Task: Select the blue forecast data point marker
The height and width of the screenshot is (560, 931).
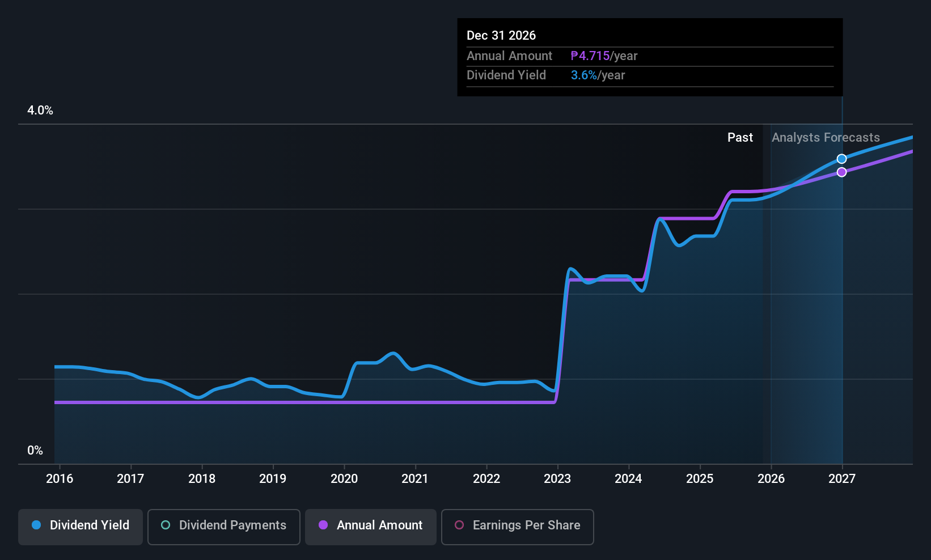Action: click(x=841, y=159)
